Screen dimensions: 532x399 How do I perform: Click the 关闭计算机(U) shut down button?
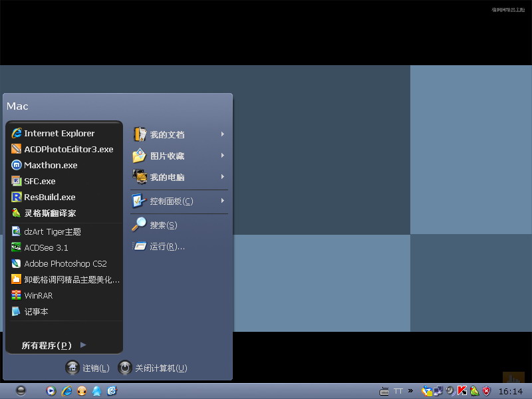tap(153, 368)
